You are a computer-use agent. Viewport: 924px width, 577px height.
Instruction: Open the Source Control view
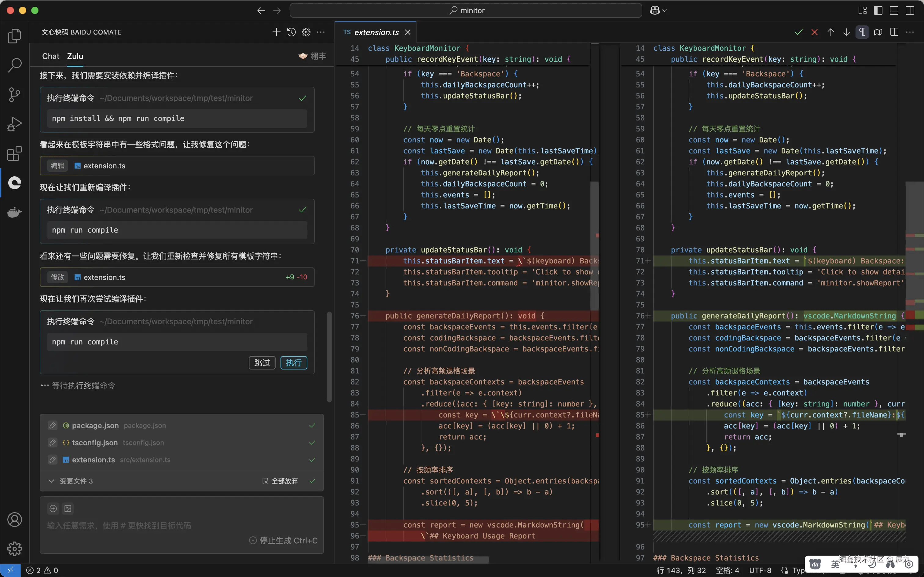pos(14,94)
